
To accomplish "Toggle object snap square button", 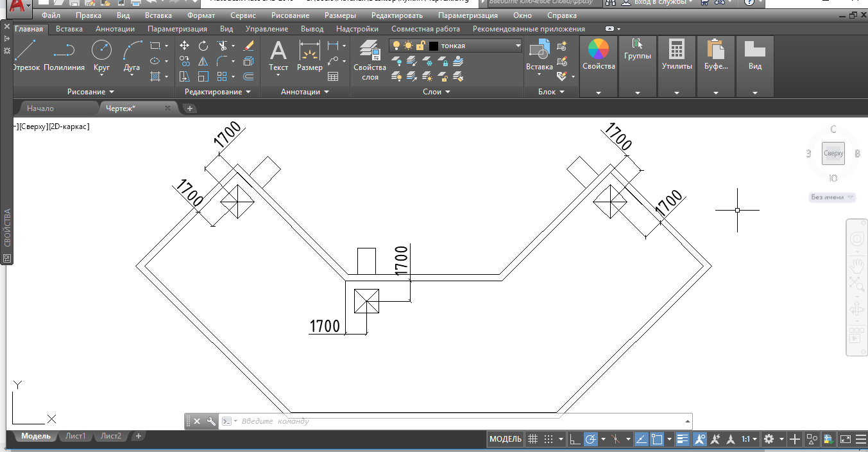I will pyautogui.click(x=657, y=439).
